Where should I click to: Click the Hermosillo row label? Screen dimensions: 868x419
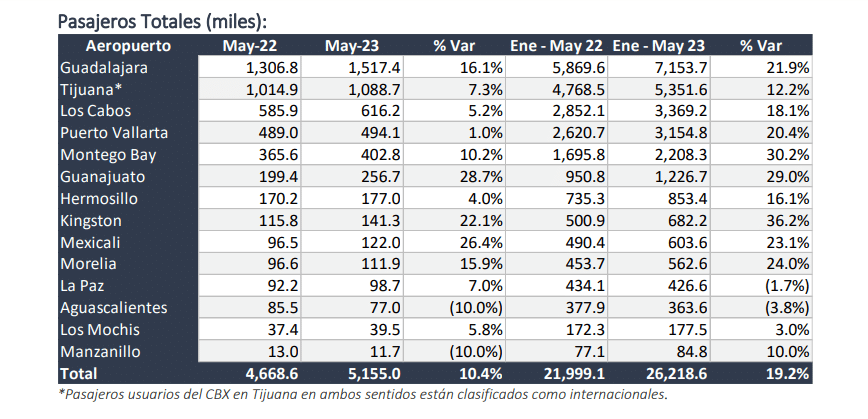[100, 199]
